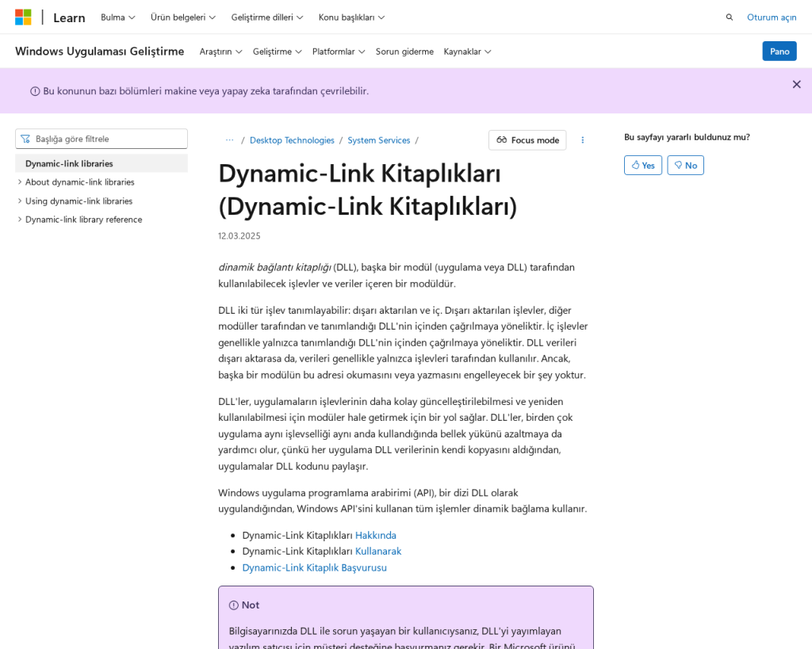Image resolution: width=812 pixels, height=649 pixels.
Task: Click the Microsoft logo icon
Action: click(23, 17)
